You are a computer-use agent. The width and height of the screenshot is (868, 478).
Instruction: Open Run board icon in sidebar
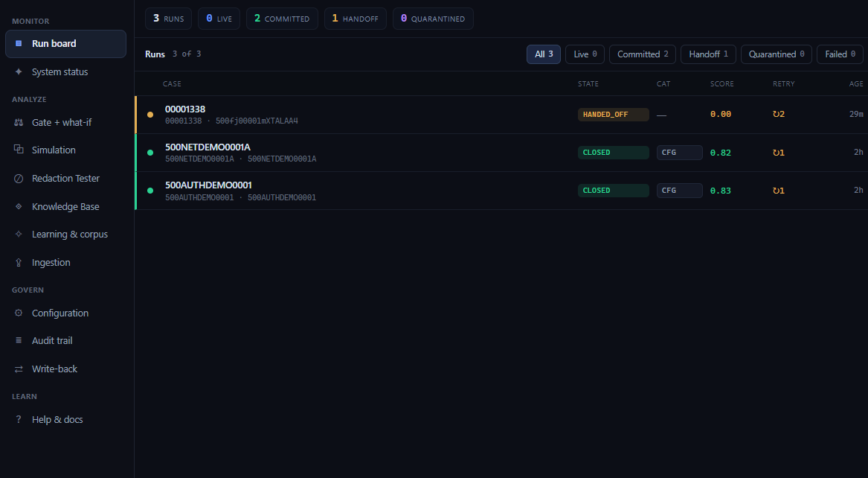19,43
